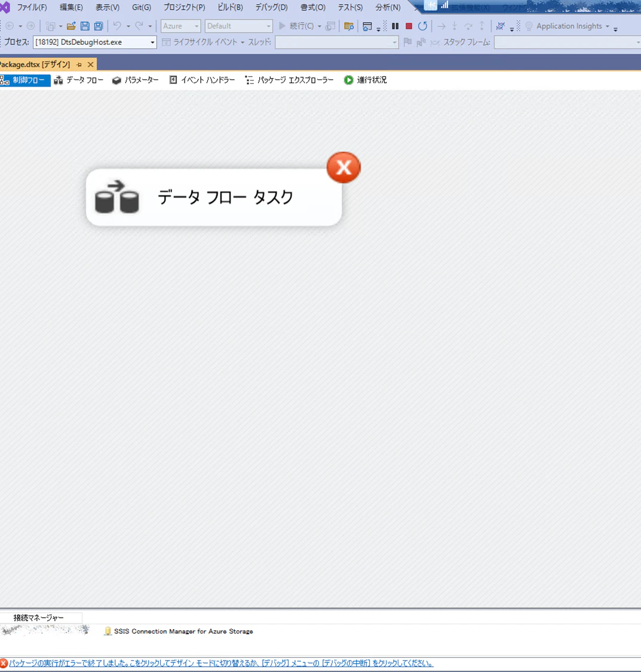The width and height of the screenshot is (641, 672).
Task: Click the restart debugging circular arrow
Action: point(422,26)
